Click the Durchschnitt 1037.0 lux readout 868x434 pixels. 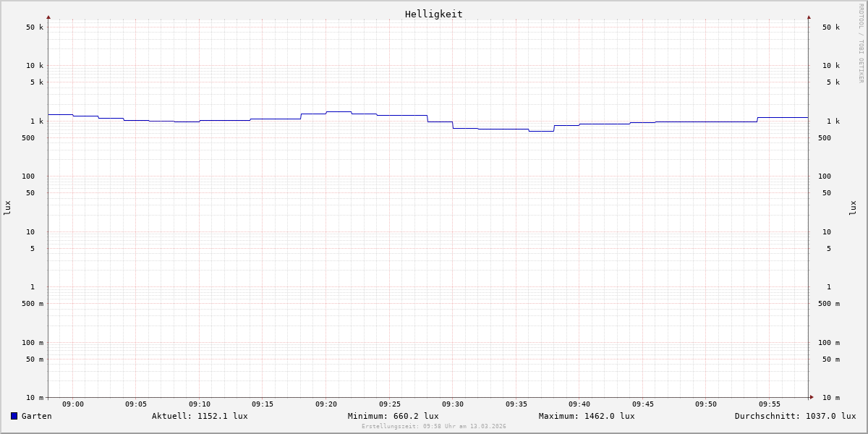pos(795,416)
